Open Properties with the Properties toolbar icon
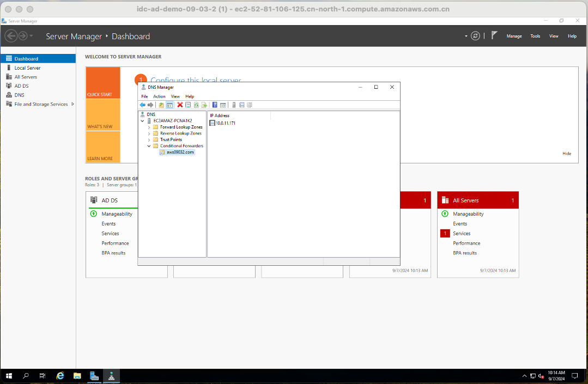Viewport: 588px width, 384px height. click(187, 105)
